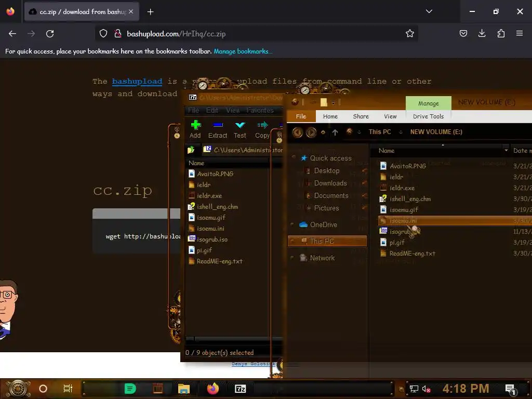Select ReadME-eng.txt in the 7-Zip list
The width and height of the screenshot is (532, 399).
[216, 261]
